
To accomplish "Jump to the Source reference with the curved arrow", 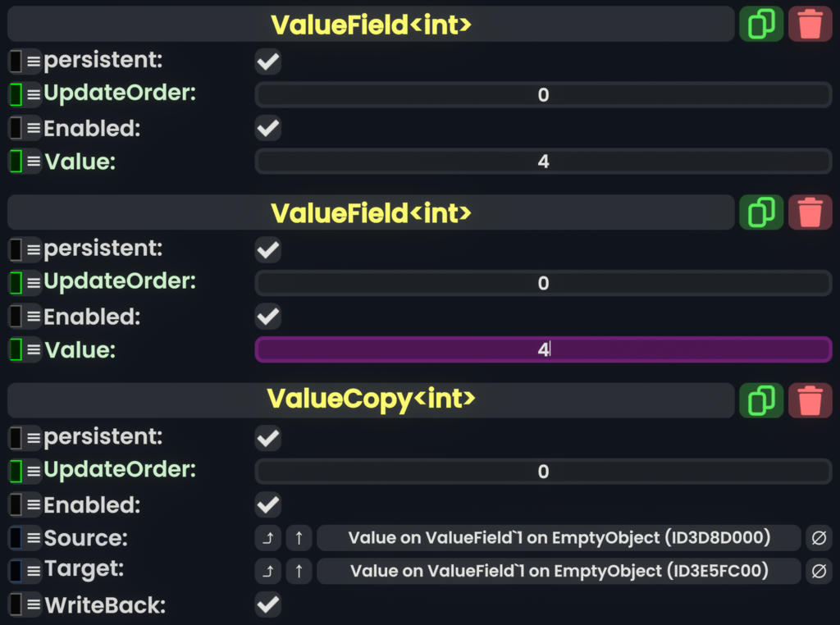I will (x=268, y=538).
